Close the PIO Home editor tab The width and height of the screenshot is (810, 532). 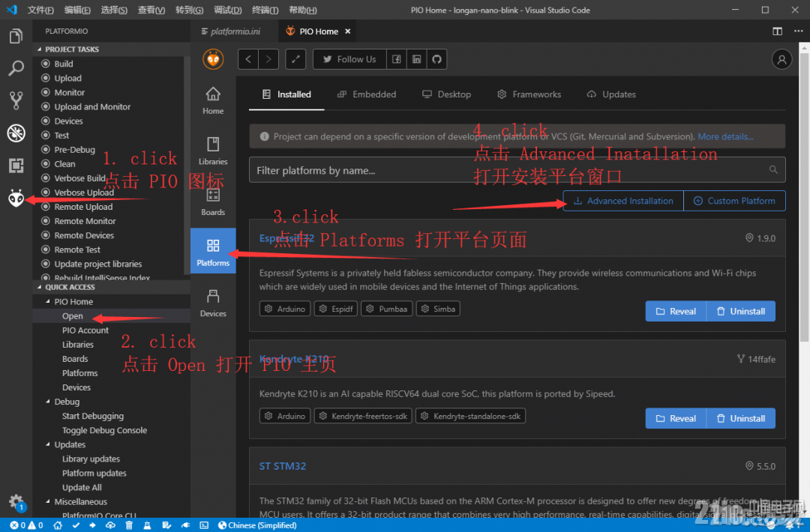coord(348,31)
